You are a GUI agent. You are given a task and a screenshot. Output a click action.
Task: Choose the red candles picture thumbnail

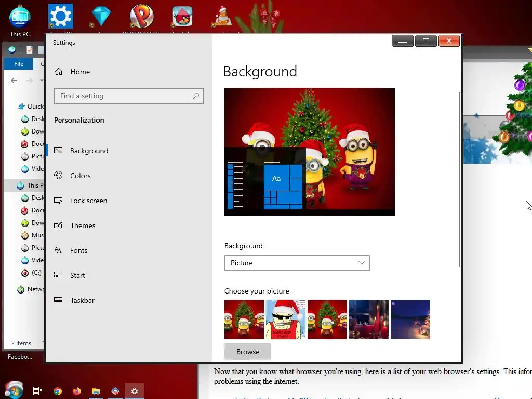tap(369, 320)
